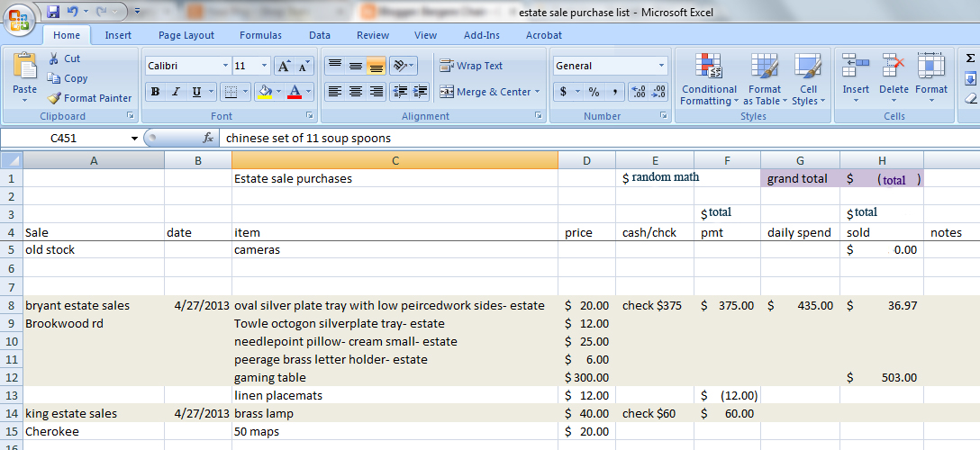980x450 pixels.
Task: Open the Page Layout tab
Action: pos(186,36)
